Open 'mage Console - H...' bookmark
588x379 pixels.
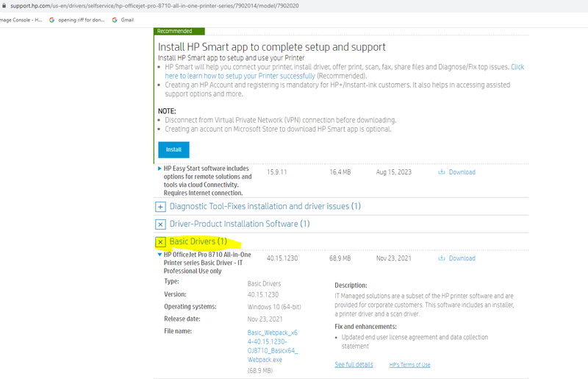(x=21, y=20)
